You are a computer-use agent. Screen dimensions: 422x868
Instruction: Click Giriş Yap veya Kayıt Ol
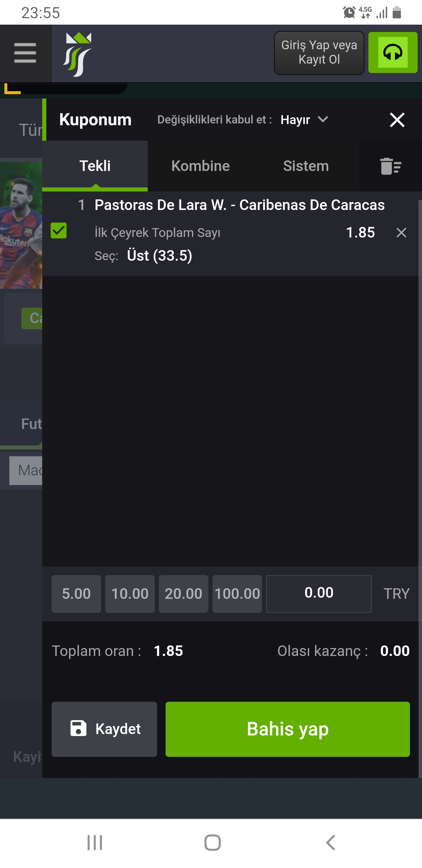tap(319, 52)
